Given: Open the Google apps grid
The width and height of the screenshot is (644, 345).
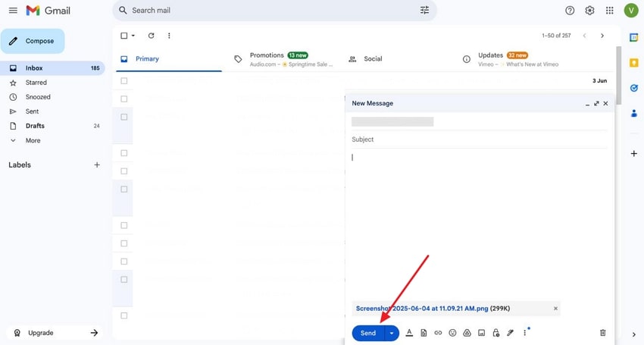Looking at the screenshot, I should [x=610, y=11].
